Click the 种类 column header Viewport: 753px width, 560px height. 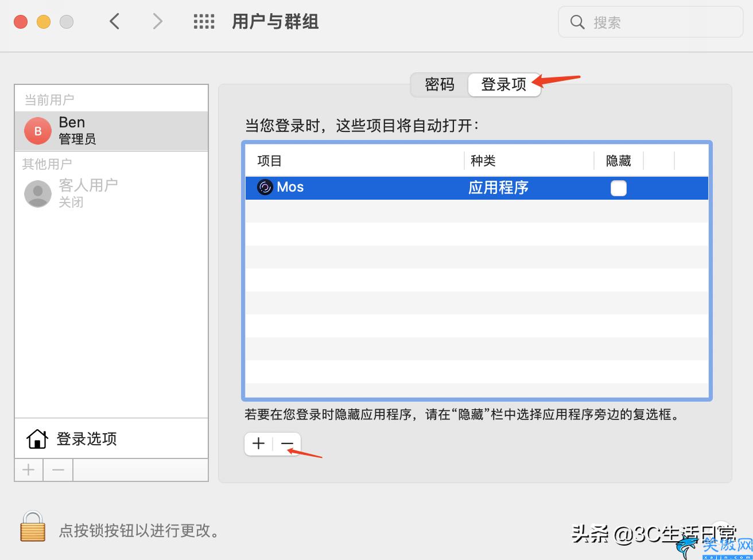point(529,161)
